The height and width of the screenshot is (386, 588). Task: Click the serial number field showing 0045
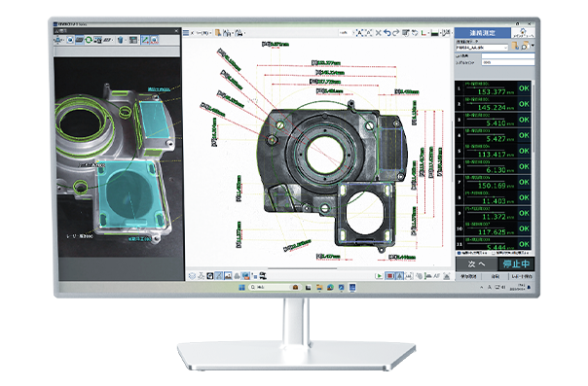pos(508,62)
